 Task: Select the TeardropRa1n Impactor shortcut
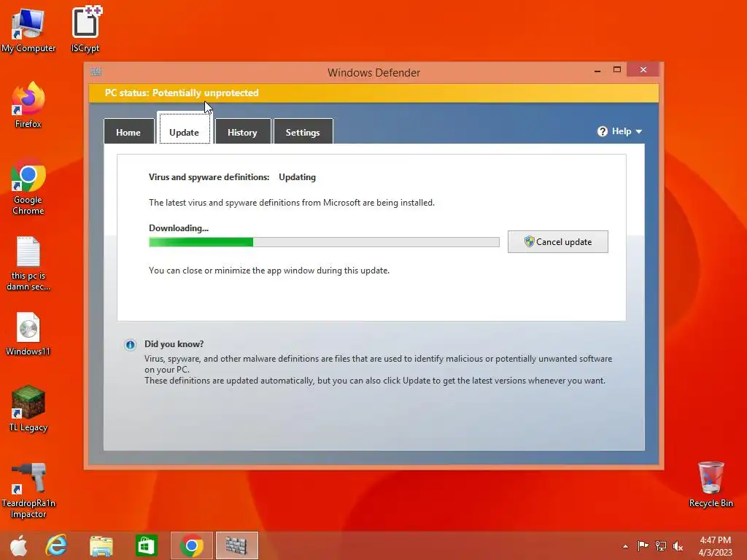coord(28,491)
